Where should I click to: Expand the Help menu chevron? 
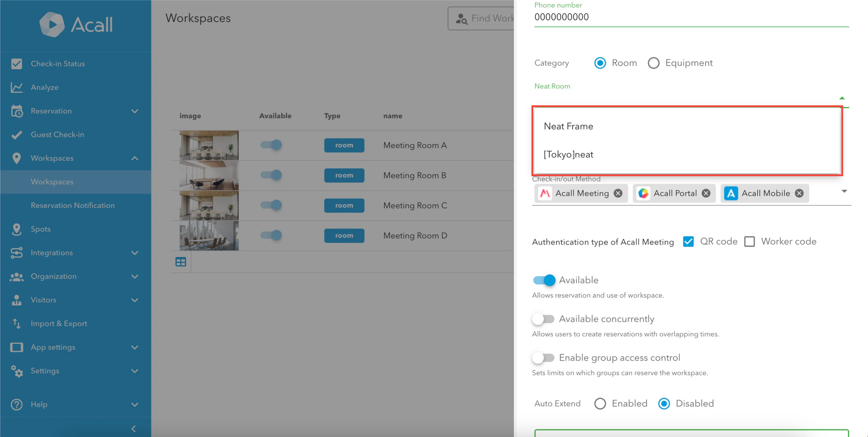click(135, 405)
